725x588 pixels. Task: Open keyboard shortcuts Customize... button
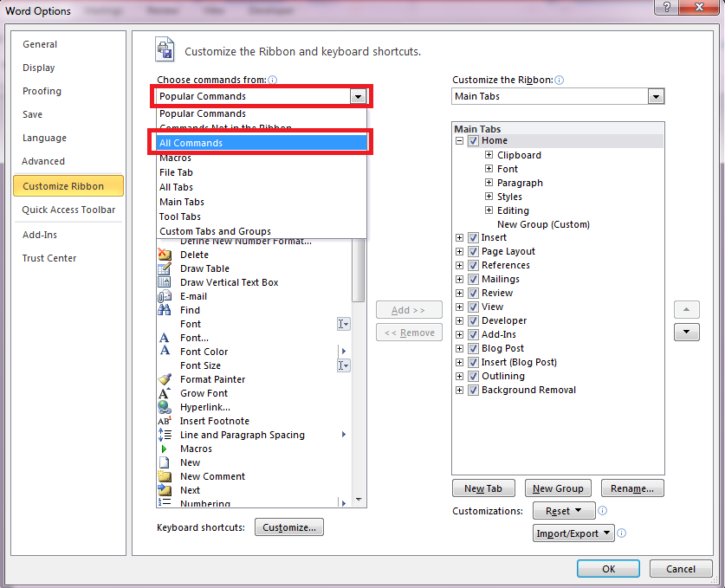(289, 527)
